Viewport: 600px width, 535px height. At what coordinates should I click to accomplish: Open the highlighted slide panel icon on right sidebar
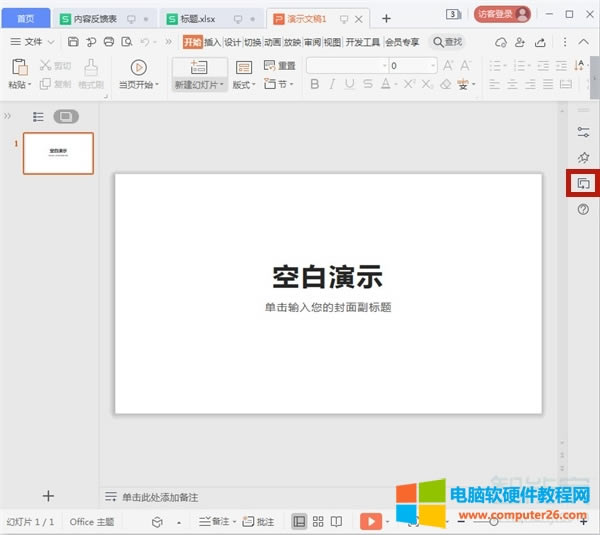[x=584, y=183]
